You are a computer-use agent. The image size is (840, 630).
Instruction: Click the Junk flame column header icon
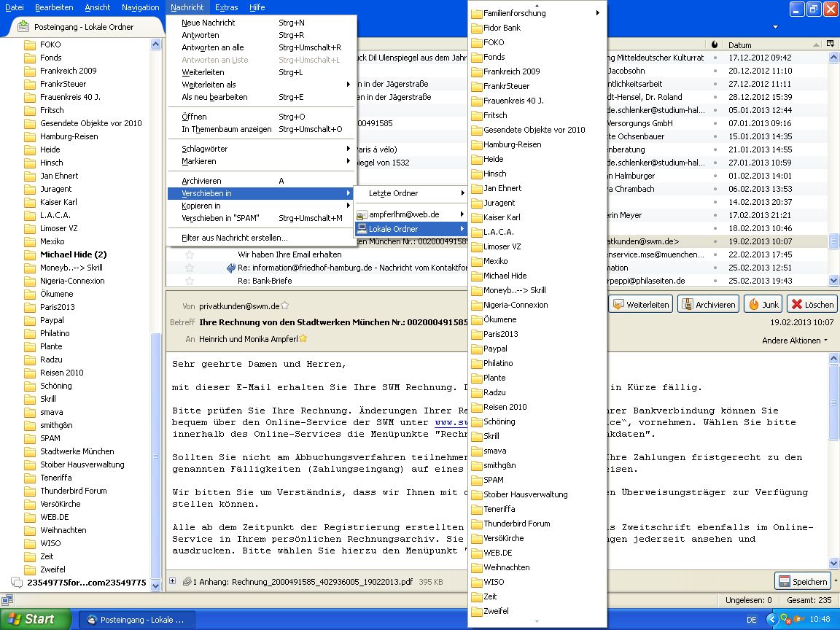(715, 44)
